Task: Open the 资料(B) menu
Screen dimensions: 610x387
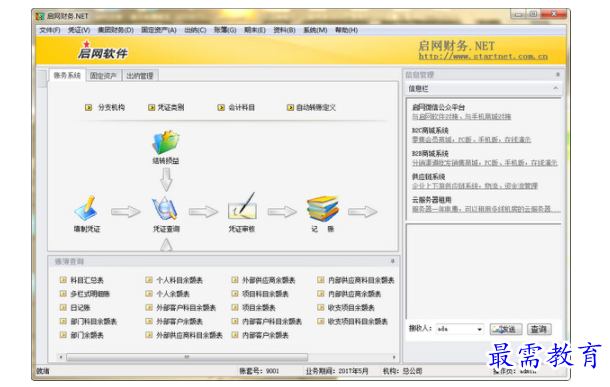Action: click(x=284, y=30)
